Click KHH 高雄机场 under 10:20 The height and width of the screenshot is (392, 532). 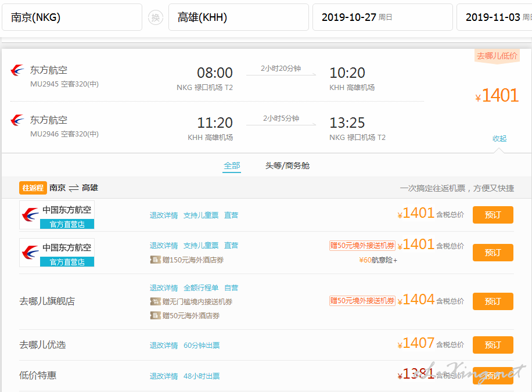point(352,88)
